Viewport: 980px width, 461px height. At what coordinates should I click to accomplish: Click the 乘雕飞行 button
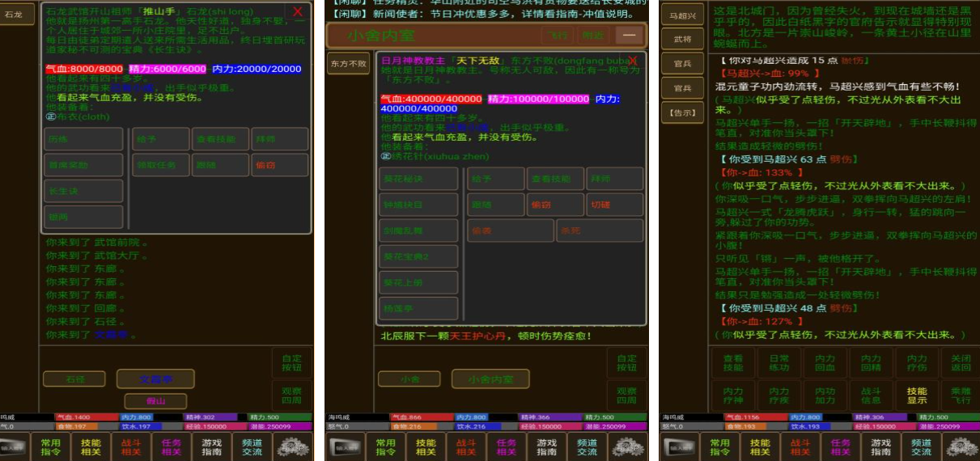(x=960, y=396)
